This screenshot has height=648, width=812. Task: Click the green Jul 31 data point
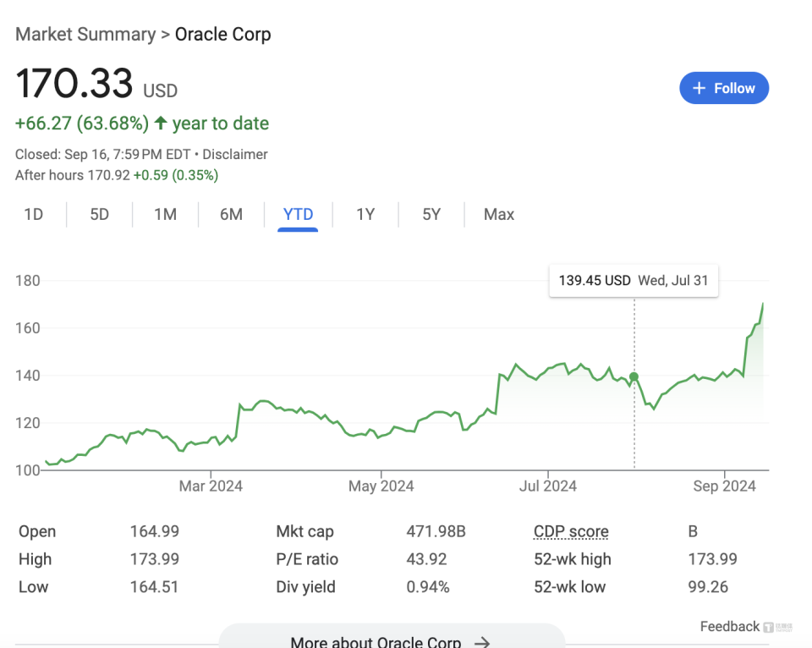click(634, 377)
